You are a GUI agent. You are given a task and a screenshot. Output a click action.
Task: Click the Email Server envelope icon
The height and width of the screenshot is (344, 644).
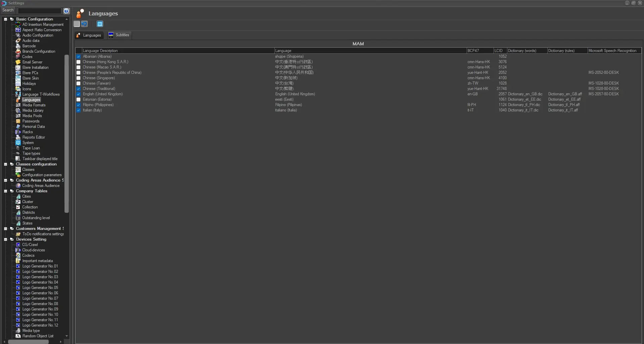tap(18, 62)
